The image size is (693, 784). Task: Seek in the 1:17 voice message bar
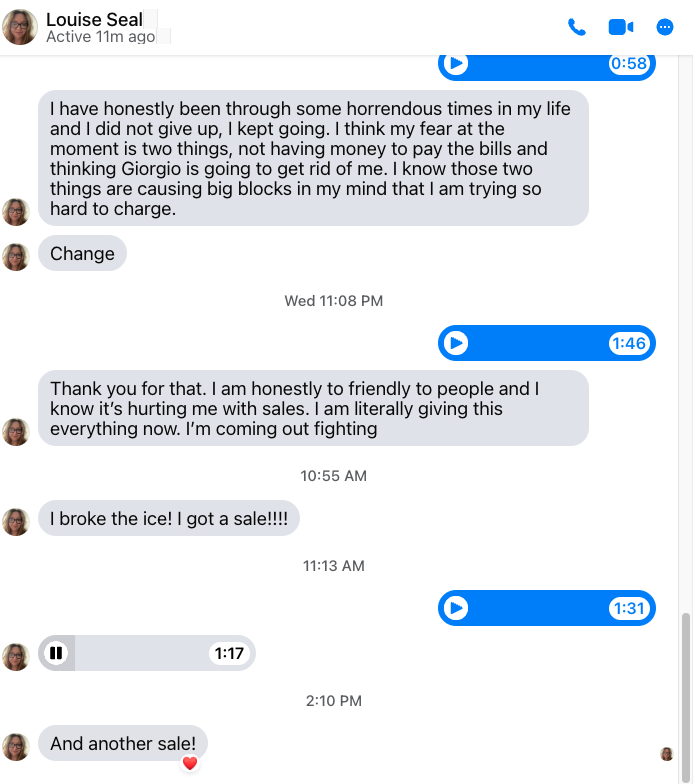click(140, 653)
